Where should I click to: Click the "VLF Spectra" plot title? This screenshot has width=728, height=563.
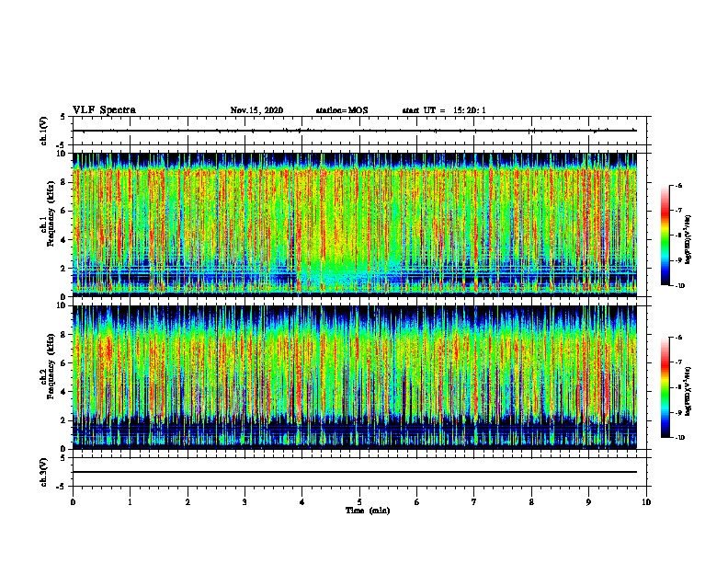click(104, 110)
